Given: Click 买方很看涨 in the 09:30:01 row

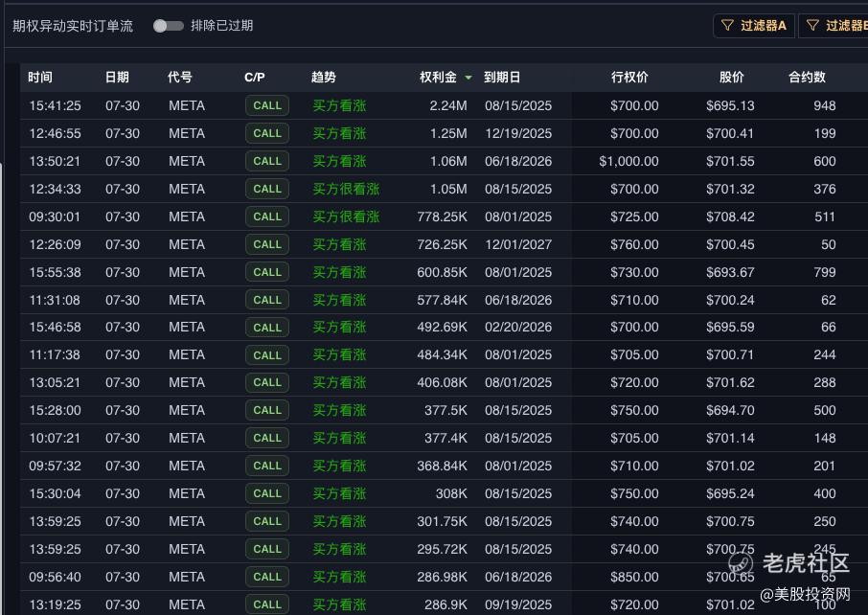Looking at the screenshot, I should point(346,216).
